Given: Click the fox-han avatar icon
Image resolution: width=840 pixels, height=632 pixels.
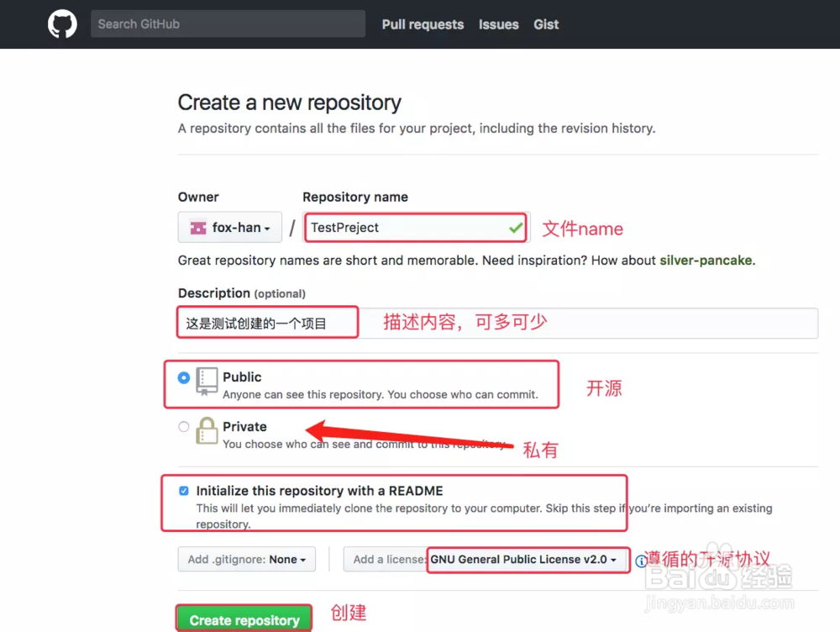Looking at the screenshot, I should (198, 228).
